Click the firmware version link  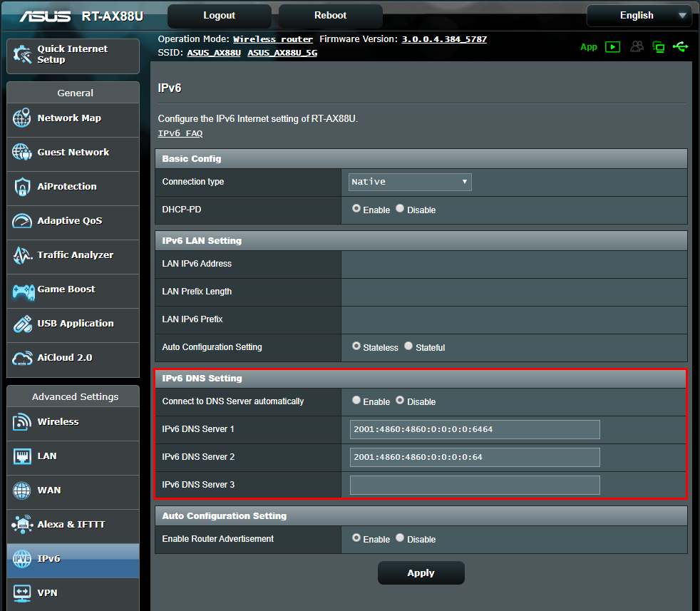pyautogui.click(x=444, y=39)
